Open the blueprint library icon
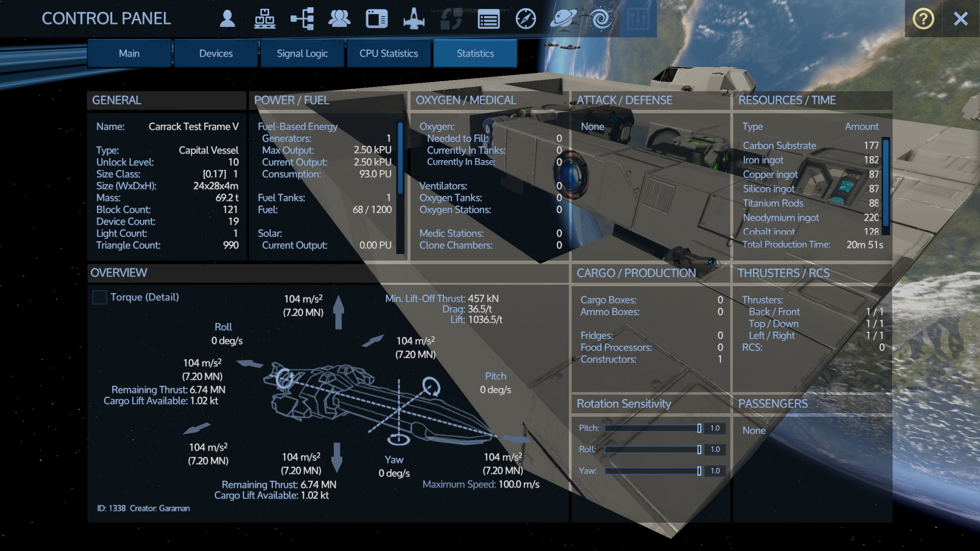Screen dimensions: 980x551 point(377,19)
